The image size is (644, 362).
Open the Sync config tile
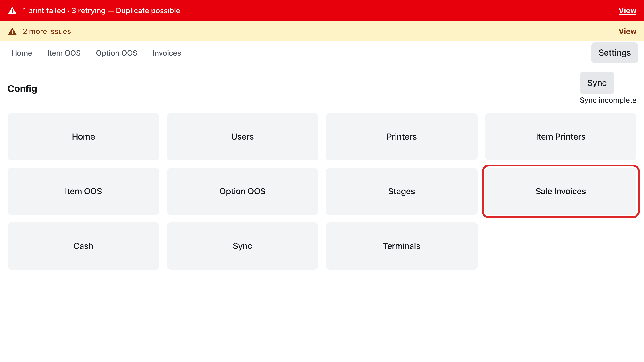[242, 246]
